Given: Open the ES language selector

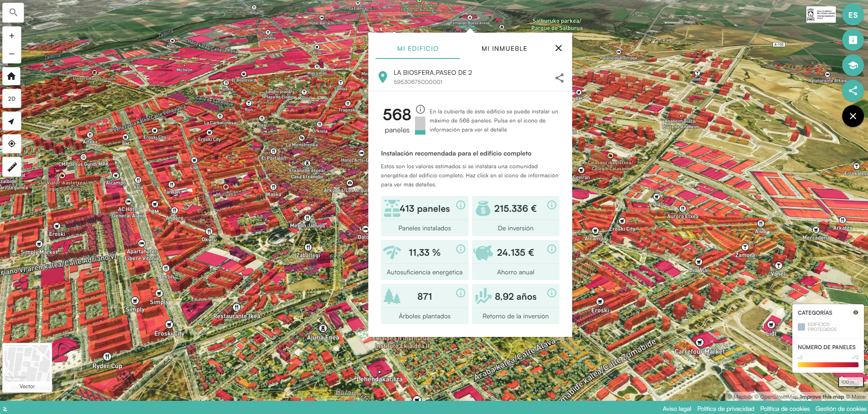Looking at the screenshot, I should click(853, 15).
